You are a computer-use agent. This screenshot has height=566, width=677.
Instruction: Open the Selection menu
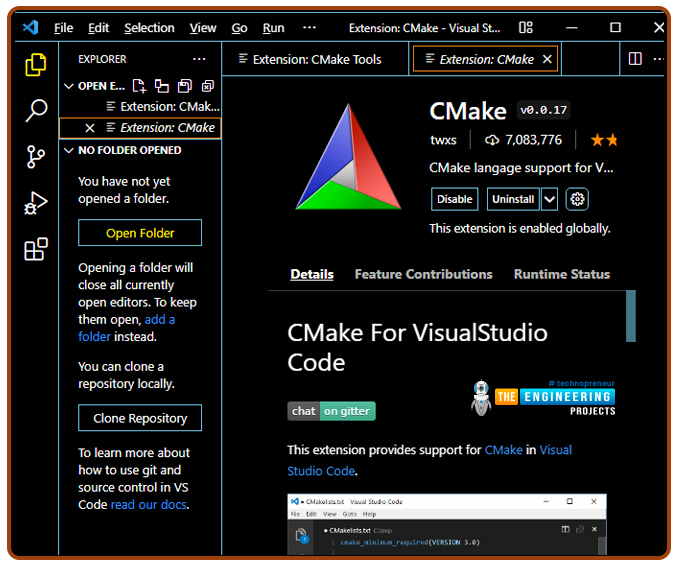pyautogui.click(x=149, y=28)
